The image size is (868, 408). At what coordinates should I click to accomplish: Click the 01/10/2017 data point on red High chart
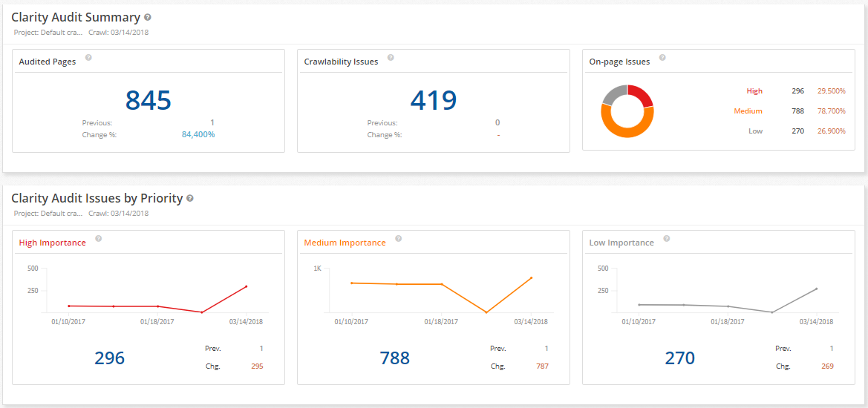click(69, 306)
